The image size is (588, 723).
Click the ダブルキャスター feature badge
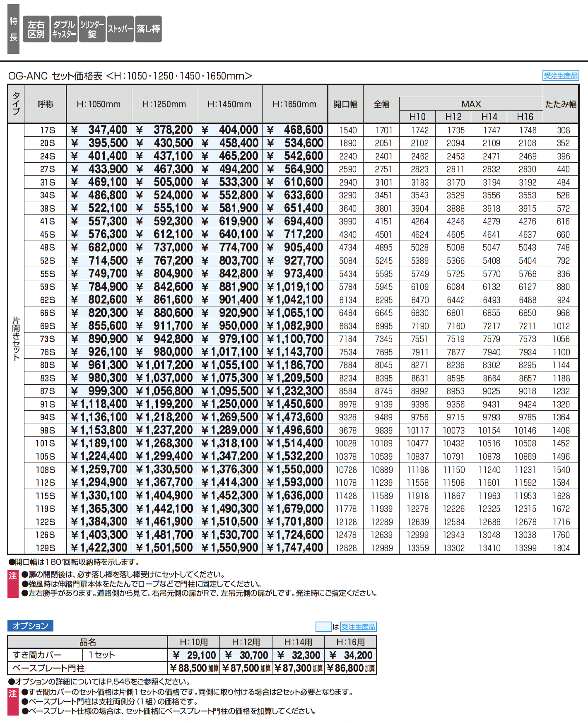[64, 29]
